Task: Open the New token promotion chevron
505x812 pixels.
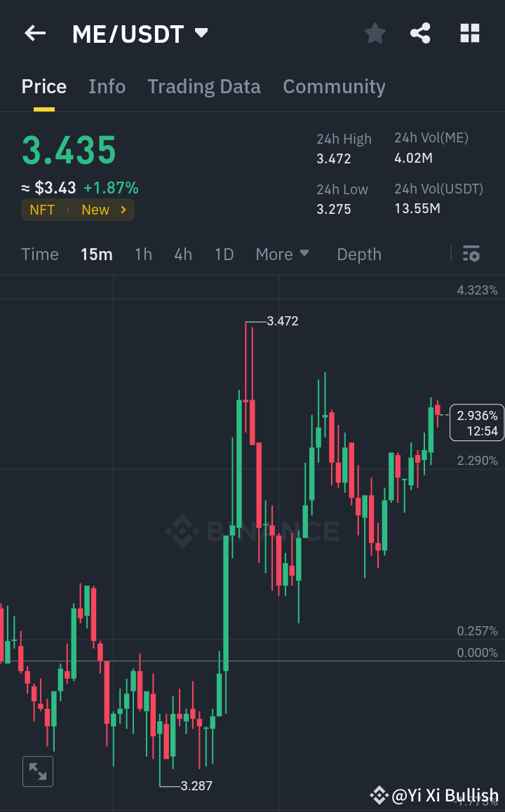Action: [123, 209]
